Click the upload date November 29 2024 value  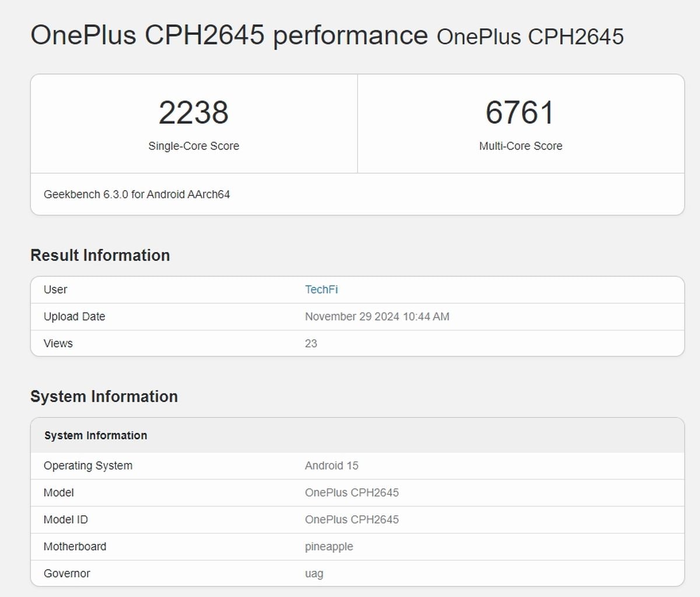377,317
